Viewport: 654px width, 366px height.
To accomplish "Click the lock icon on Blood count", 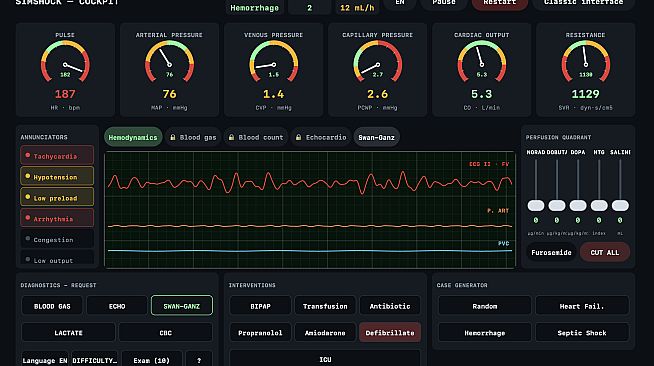I will [x=231, y=137].
